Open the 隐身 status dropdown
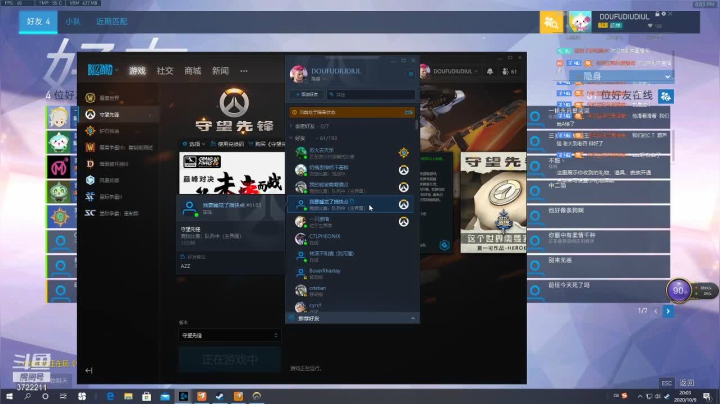The height and width of the screenshot is (404, 720). coord(621,76)
